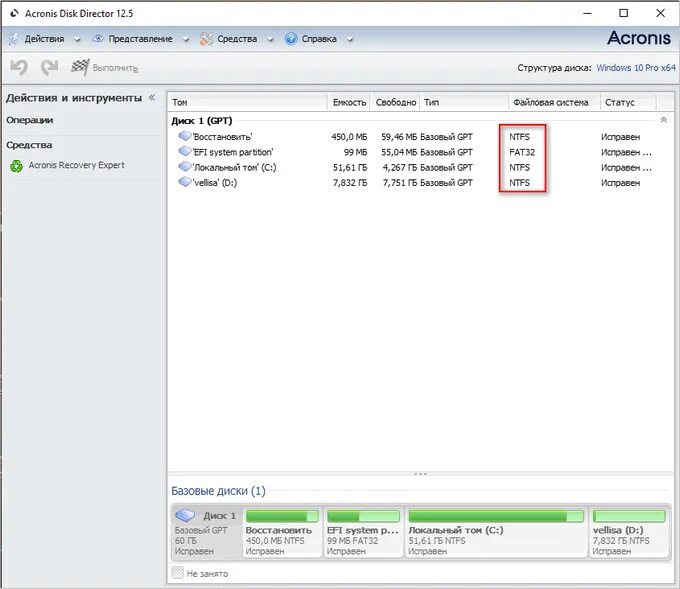Screen dimensions: 680x589
Task: Click the Redo arrow icon
Action: pos(49,67)
